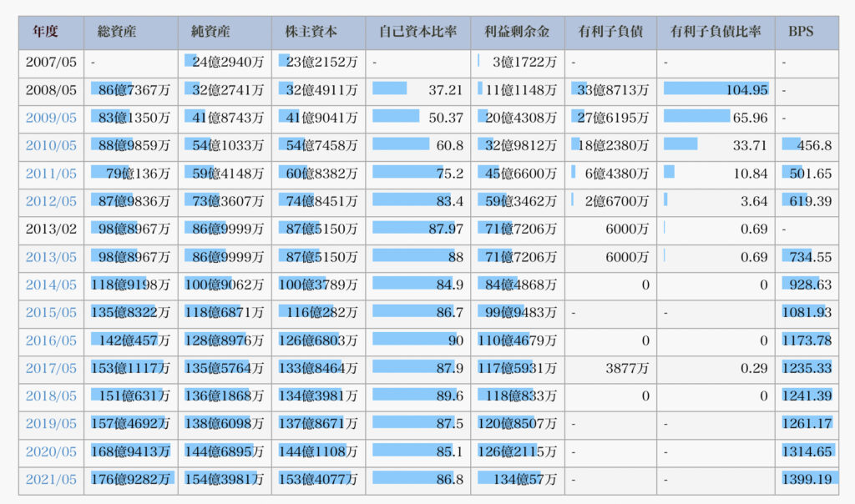
Task: Select total assets cell 79億136万
Action: coord(131,174)
